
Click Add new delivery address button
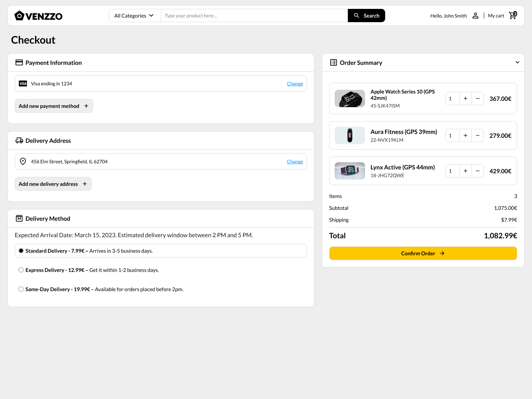pyautogui.click(x=53, y=184)
